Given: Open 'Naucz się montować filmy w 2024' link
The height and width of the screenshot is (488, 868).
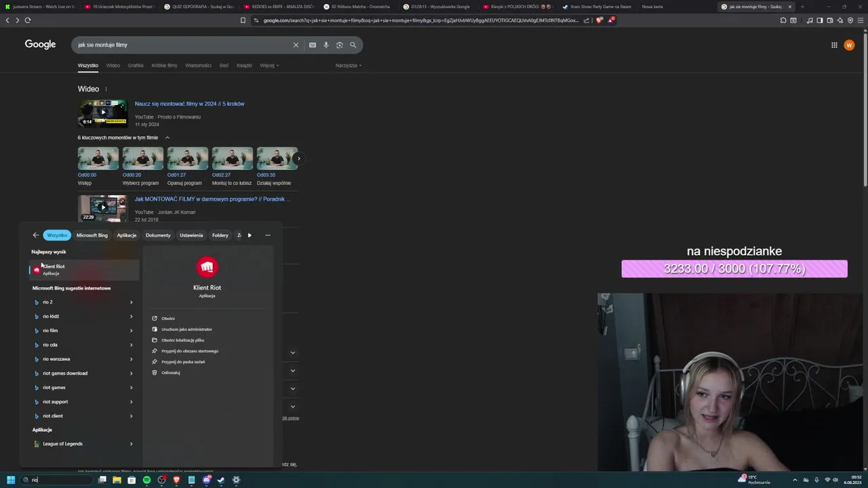Looking at the screenshot, I should [189, 104].
